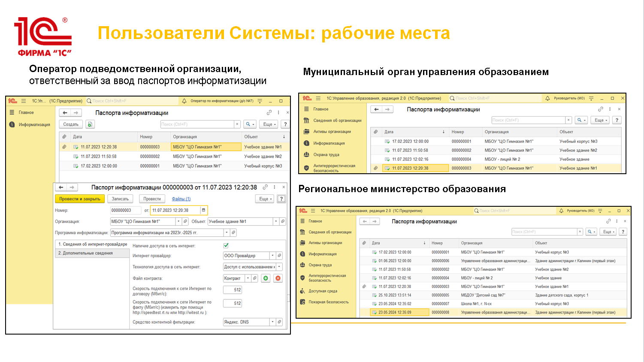Click get-link icon in regional window passports list
This screenshot has height=362, width=644.
[x=608, y=221]
